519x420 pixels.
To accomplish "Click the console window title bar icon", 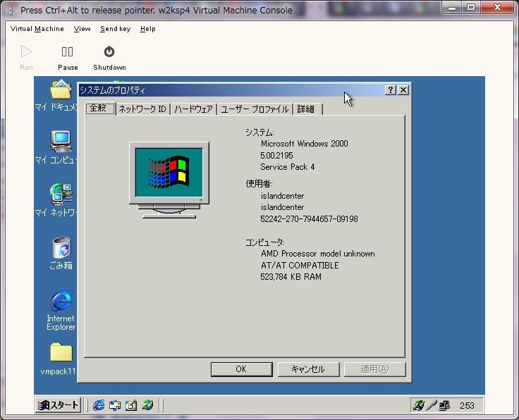I will pyautogui.click(x=11, y=10).
